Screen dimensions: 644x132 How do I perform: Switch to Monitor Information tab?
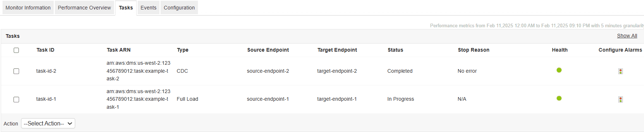pyautogui.click(x=28, y=8)
